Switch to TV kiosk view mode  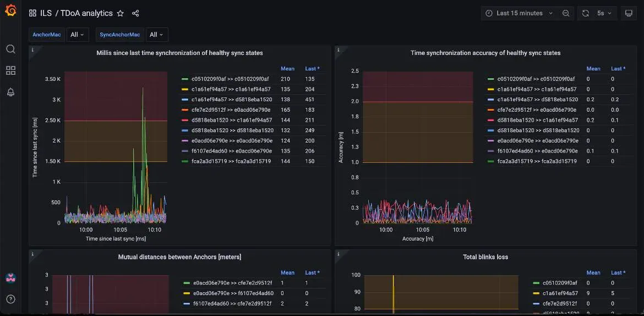tap(629, 13)
